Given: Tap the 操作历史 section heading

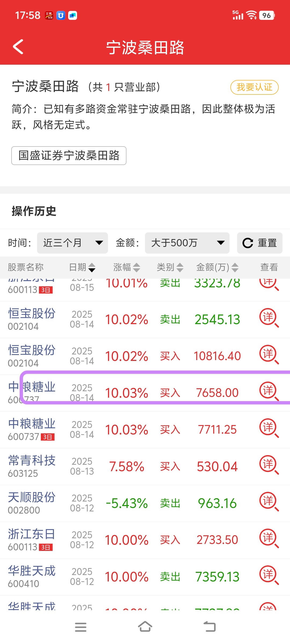Looking at the screenshot, I should (x=34, y=211).
